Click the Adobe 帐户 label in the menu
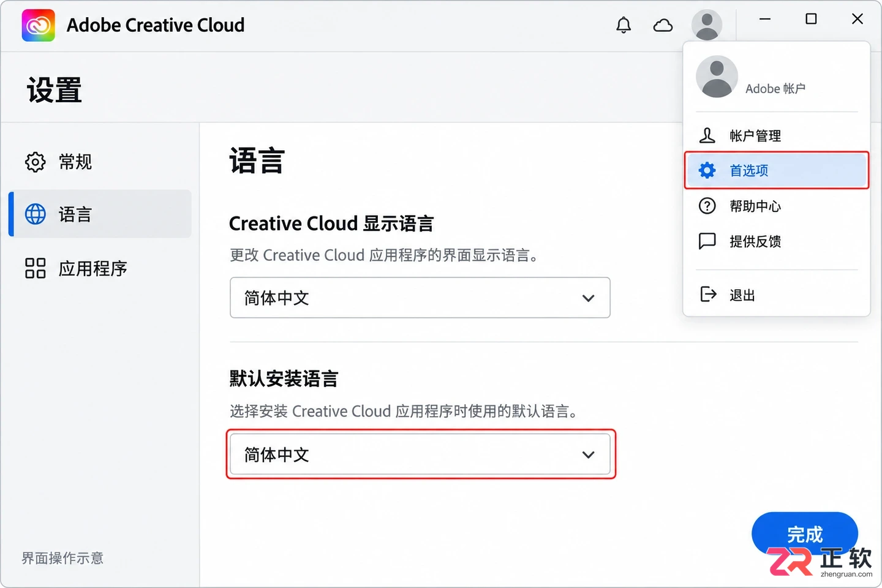This screenshot has height=588, width=882. click(x=775, y=89)
